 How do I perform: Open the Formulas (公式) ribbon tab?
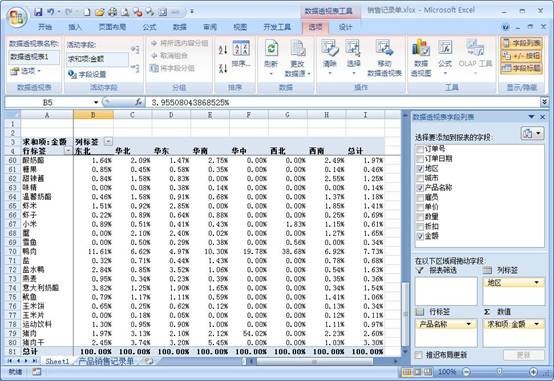click(x=149, y=27)
